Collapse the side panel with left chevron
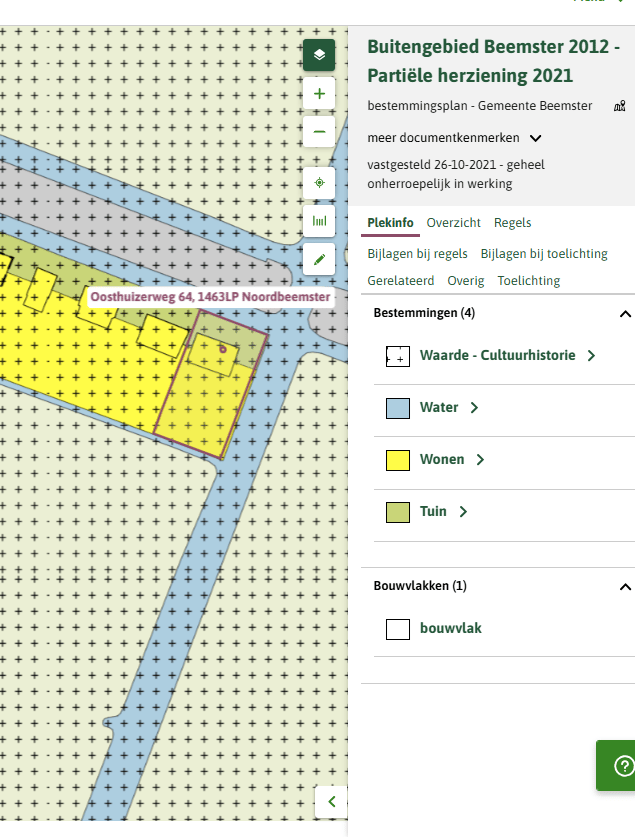Screen dimensions: 635x837 (331, 802)
